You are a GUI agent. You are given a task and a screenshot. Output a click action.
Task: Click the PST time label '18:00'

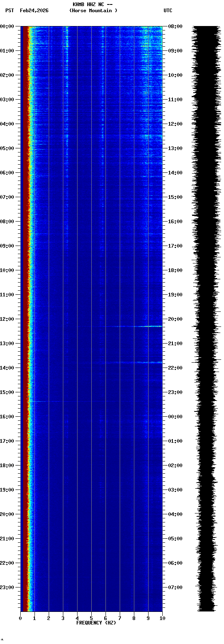click(7, 466)
